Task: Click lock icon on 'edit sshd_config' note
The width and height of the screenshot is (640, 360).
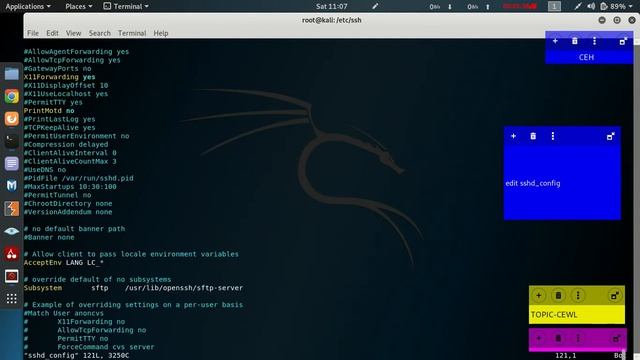Action: click(x=611, y=136)
